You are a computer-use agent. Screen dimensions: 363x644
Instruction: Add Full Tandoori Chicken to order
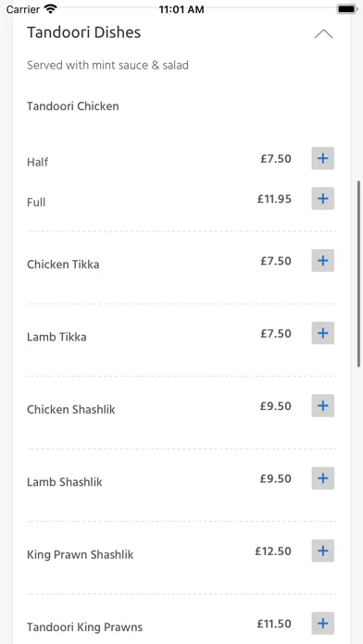322,199
